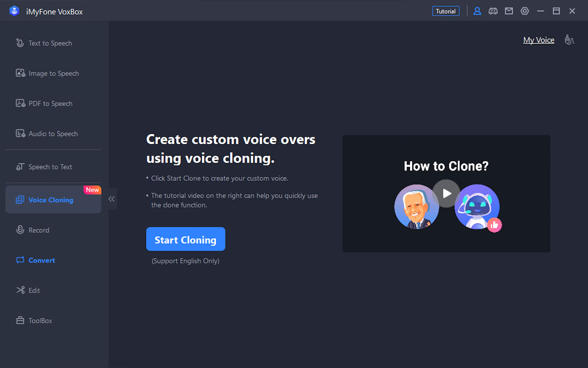Open the feedback mail icon

(509, 11)
